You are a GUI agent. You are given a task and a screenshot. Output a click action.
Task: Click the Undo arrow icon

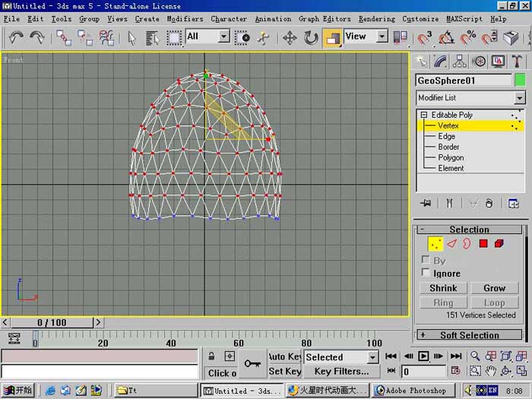click(x=16, y=37)
